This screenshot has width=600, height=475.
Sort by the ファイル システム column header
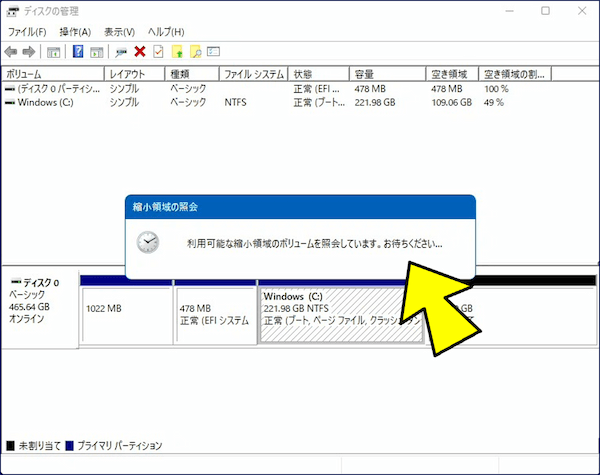(254, 74)
